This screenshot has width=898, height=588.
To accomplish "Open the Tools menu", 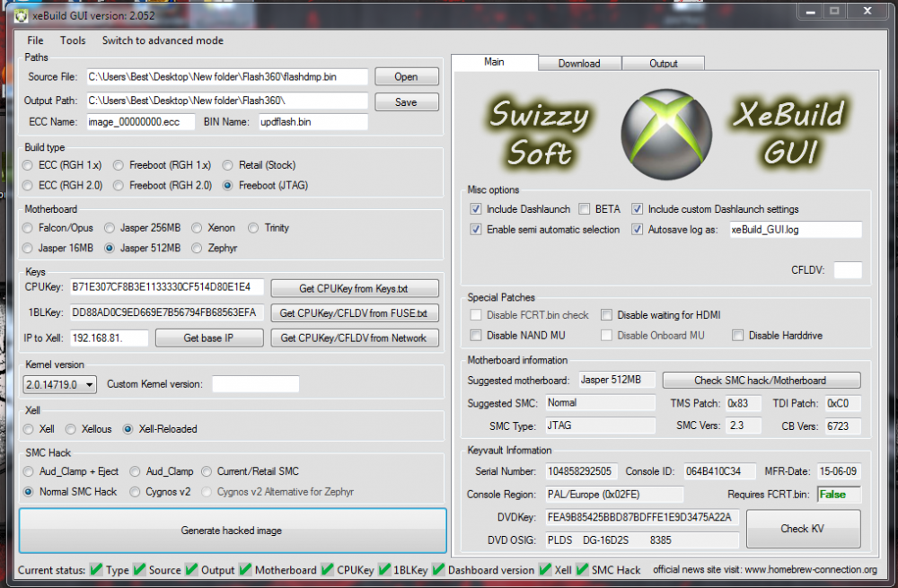I will click(73, 40).
